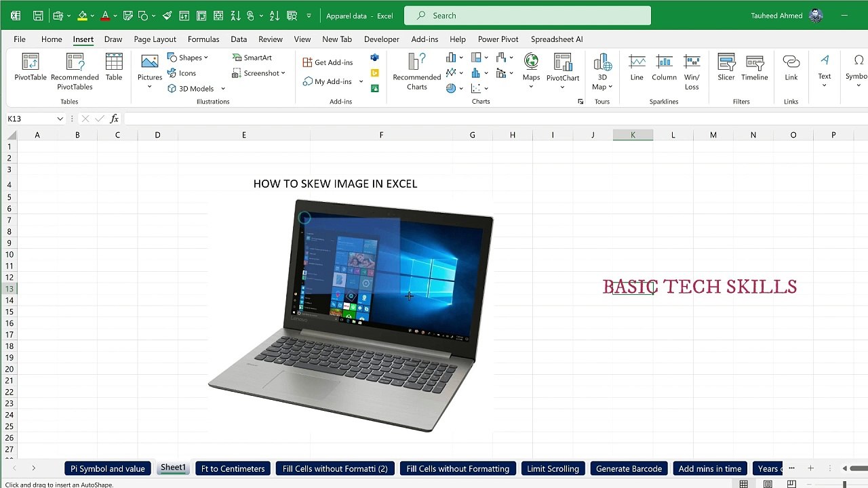The image size is (868, 488).
Task: Save the workbook from the title bar
Action: [38, 16]
